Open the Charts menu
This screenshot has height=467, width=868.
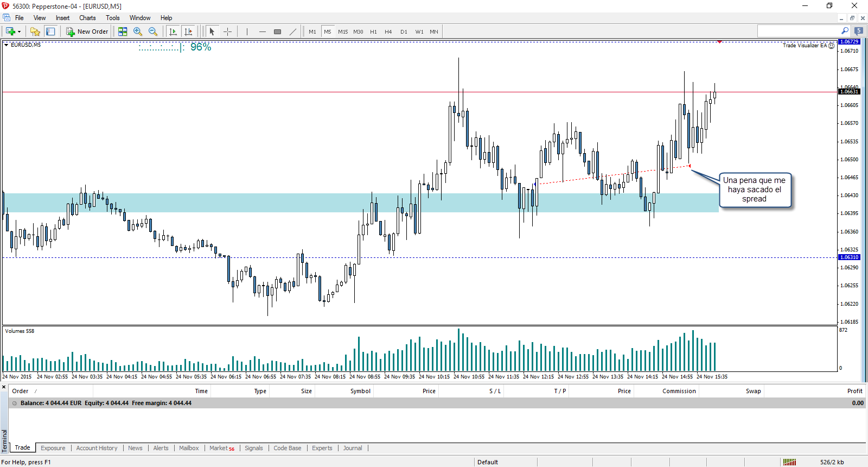coord(87,18)
